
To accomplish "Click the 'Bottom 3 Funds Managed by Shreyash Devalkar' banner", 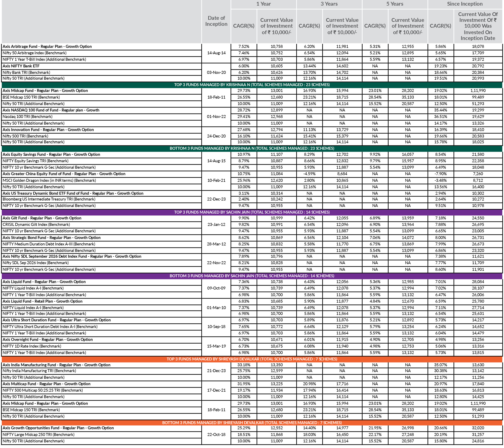I will click(252, 423).
